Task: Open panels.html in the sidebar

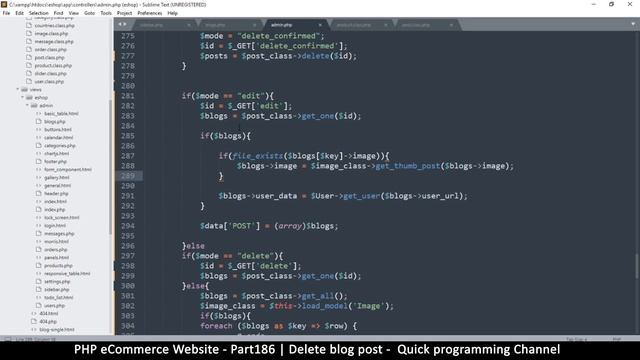Action: click(56, 258)
